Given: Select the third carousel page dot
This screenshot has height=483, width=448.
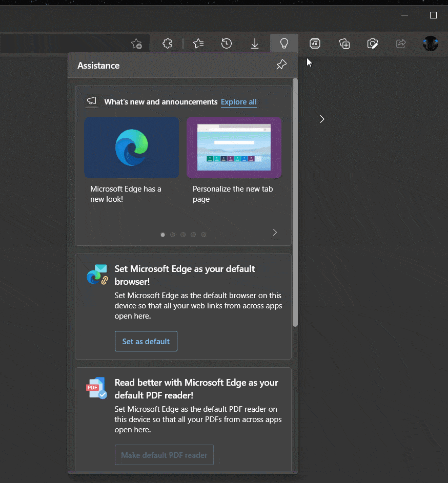Looking at the screenshot, I should click(183, 235).
